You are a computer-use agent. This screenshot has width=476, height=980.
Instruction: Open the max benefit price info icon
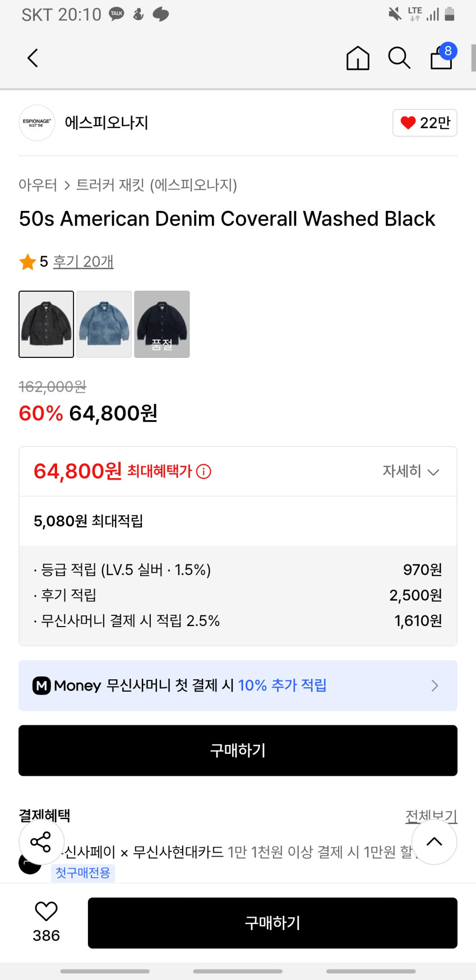point(204,472)
